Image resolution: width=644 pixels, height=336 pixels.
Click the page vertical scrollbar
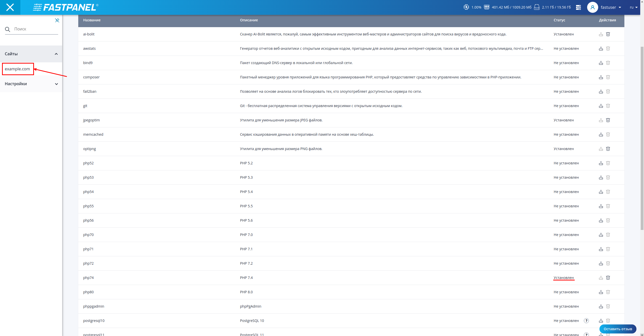pos(642,138)
